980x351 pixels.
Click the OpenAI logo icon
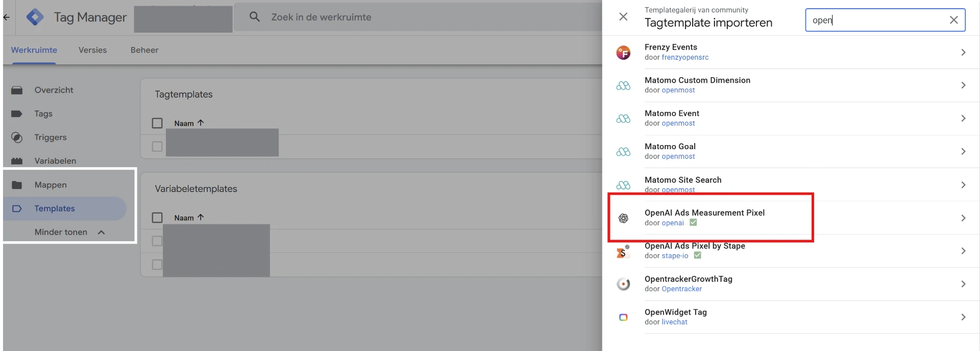click(x=623, y=218)
